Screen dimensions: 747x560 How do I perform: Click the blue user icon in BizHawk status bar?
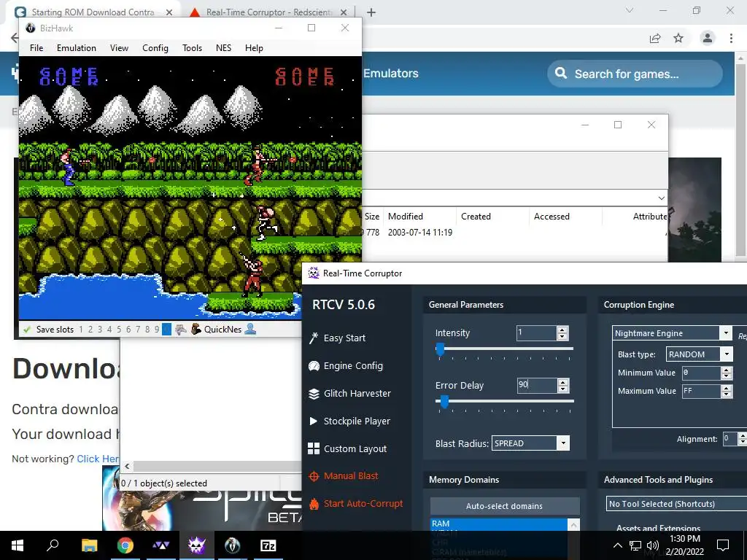pos(250,329)
